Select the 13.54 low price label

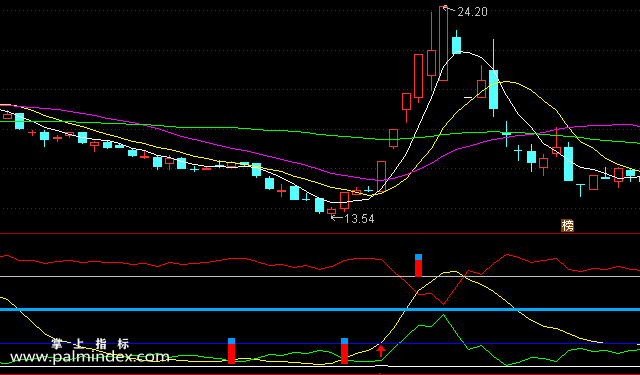[x=359, y=219]
